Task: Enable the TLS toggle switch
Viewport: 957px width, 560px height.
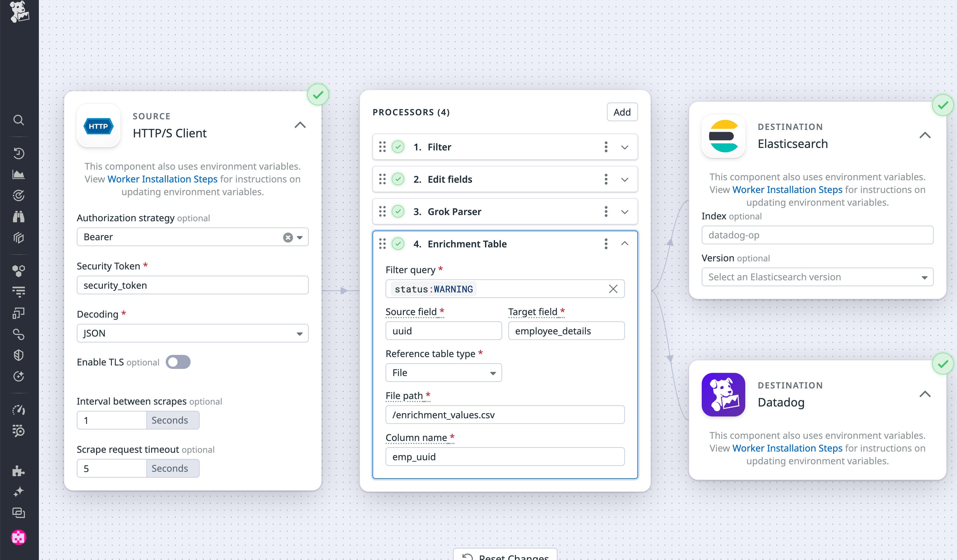Action: pos(178,362)
